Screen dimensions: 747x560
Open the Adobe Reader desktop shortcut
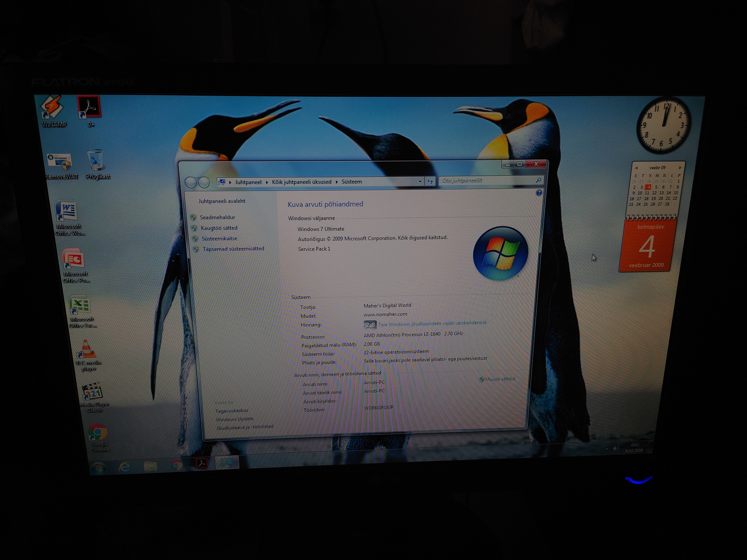click(89, 111)
